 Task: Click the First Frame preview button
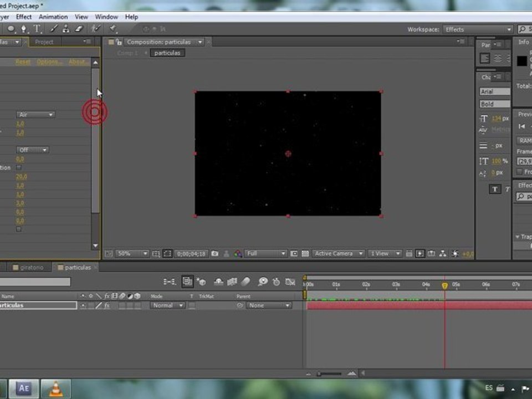[x=522, y=126]
